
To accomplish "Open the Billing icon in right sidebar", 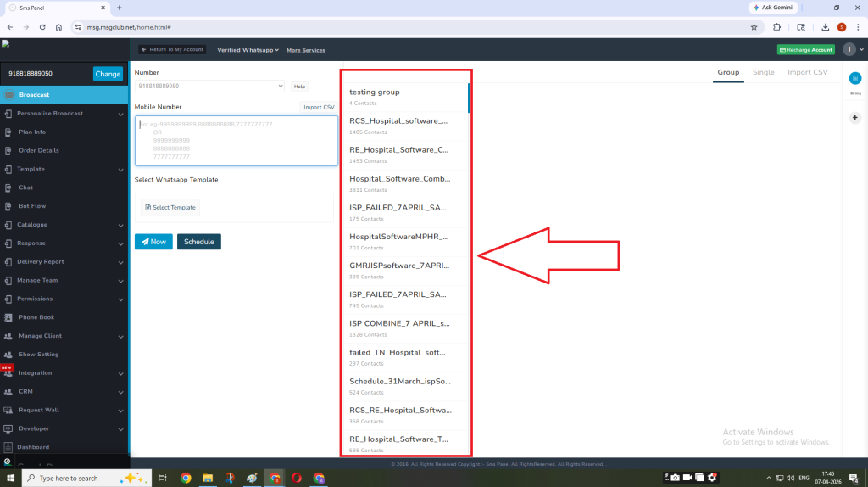I will coord(854,78).
